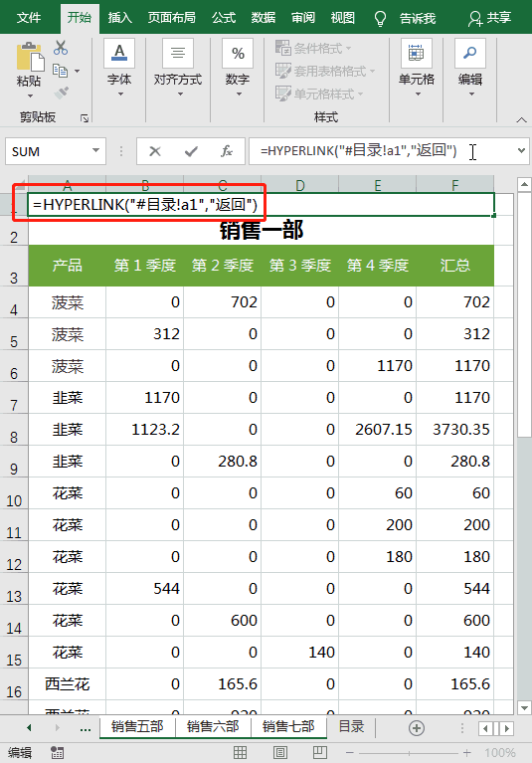The image size is (532, 763).
Task: Open the 字体 font group dropdown
Action: (x=119, y=68)
